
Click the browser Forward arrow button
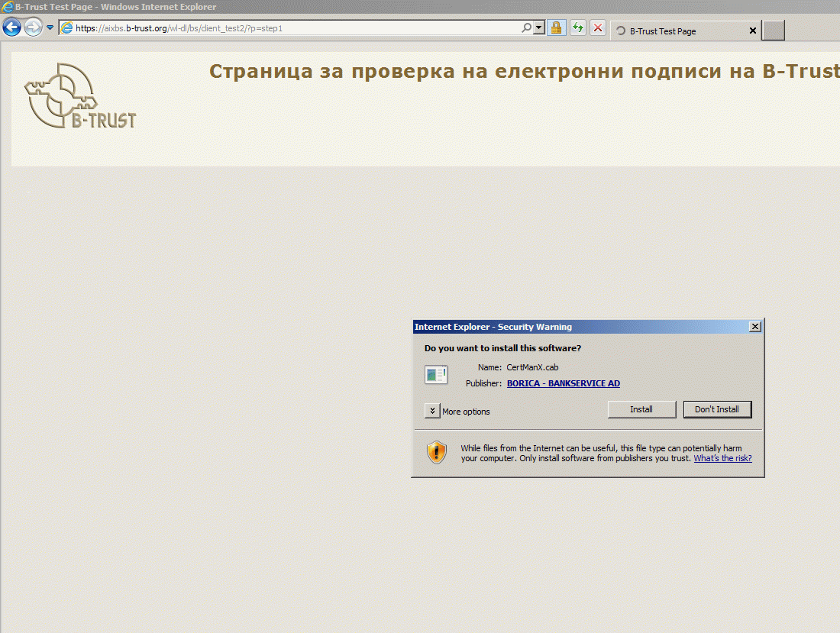coord(33,27)
